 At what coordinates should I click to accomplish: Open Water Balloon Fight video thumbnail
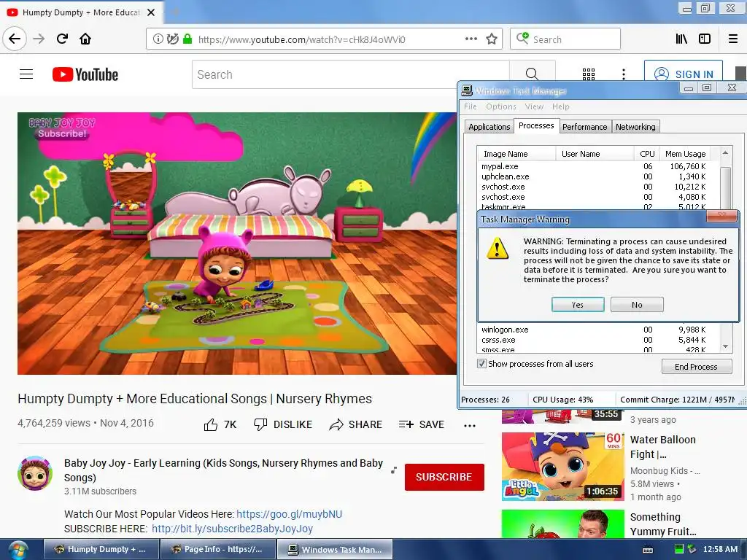click(562, 467)
